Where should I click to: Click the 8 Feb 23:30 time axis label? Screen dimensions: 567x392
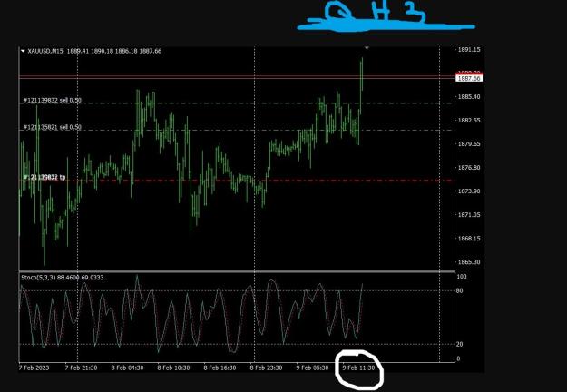(266, 367)
